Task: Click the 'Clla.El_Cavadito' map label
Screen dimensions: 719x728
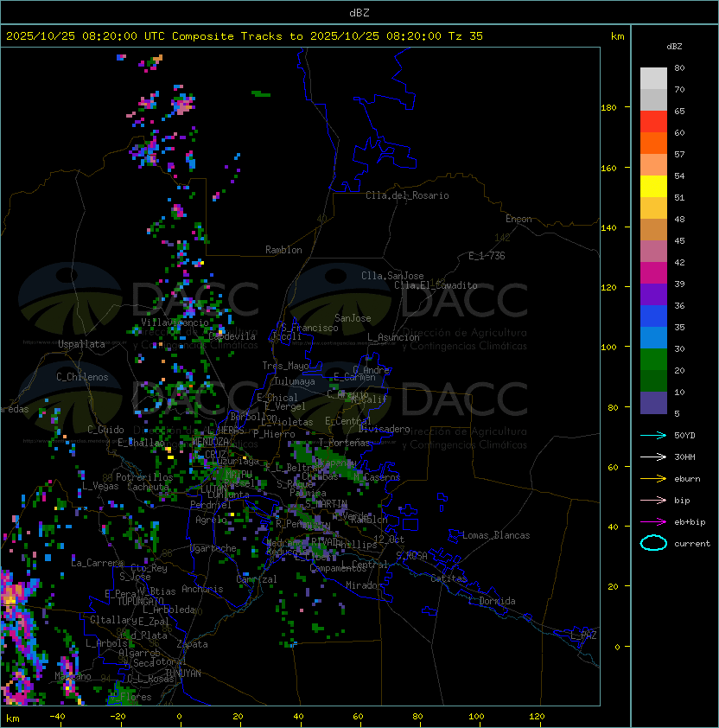Action: coord(436,285)
